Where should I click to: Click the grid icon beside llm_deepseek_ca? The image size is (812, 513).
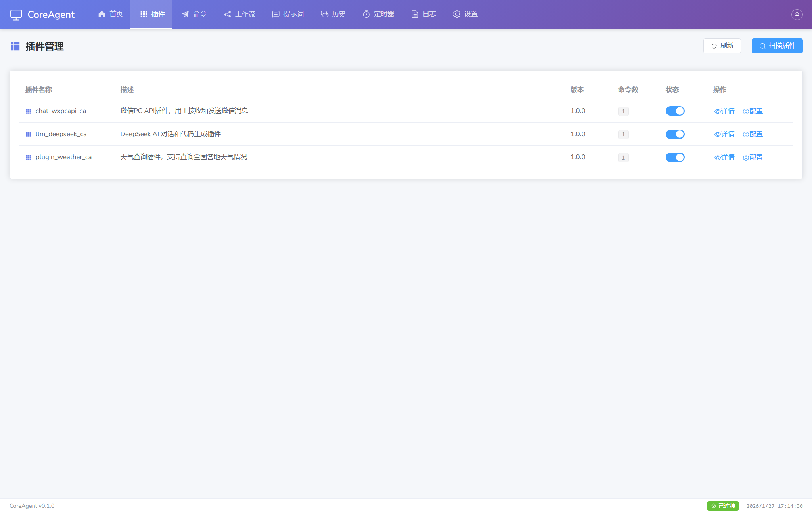pos(28,134)
